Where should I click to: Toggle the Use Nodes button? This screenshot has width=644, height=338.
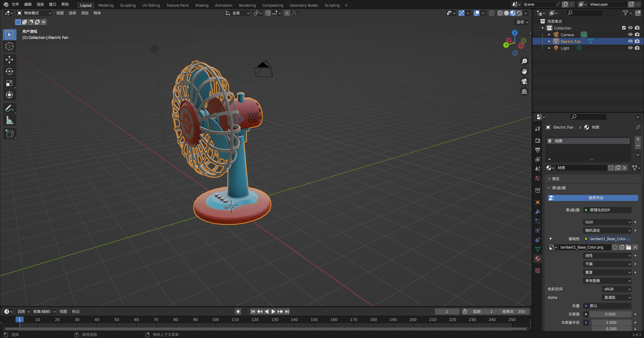point(593,198)
